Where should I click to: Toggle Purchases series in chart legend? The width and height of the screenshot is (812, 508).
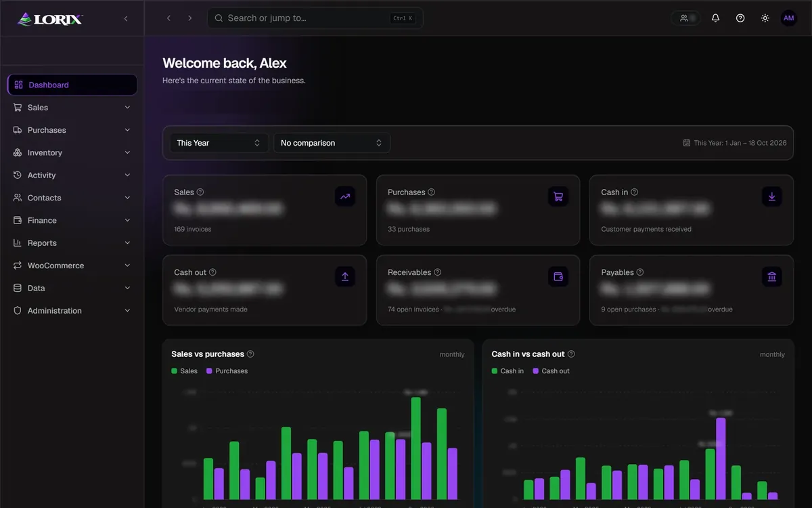pyautogui.click(x=227, y=371)
